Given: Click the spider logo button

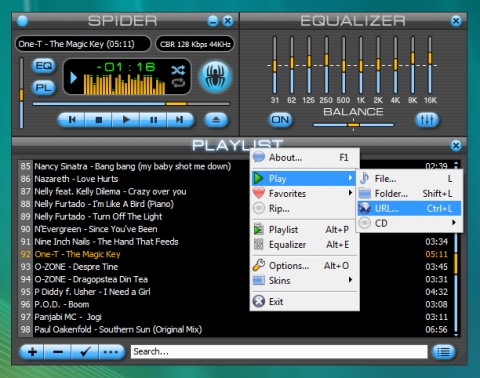Looking at the screenshot, I should tap(215, 76).
